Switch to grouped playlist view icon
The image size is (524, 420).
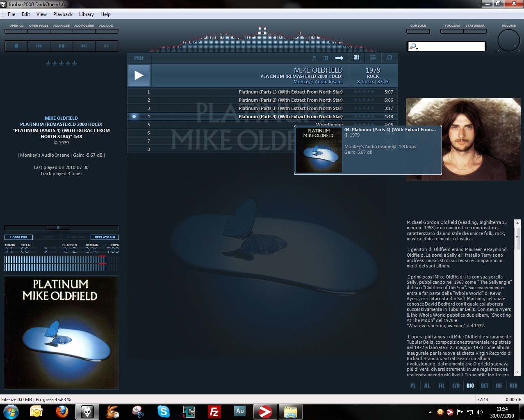tap(356, 58)
